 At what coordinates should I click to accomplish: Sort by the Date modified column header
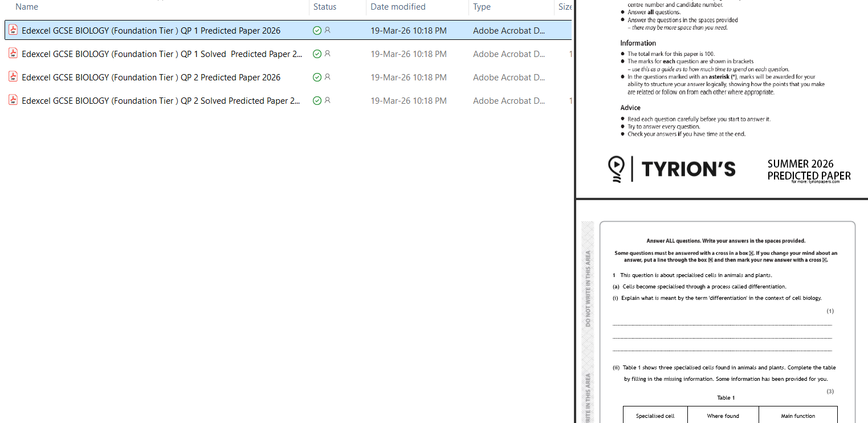398,7
